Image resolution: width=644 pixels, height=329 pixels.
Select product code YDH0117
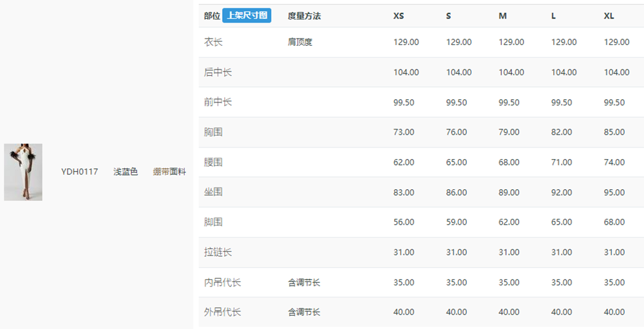coord(80,172)
